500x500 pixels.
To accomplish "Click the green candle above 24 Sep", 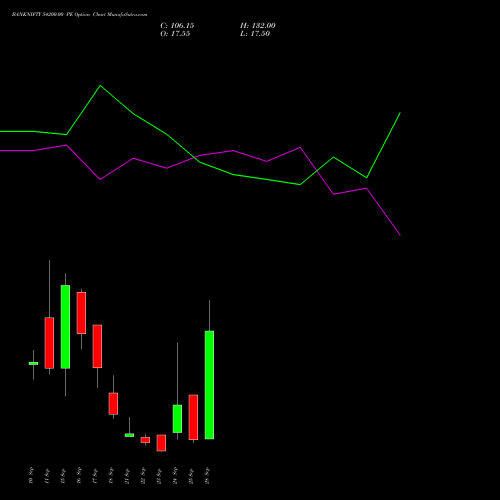I will click(177, 419).
